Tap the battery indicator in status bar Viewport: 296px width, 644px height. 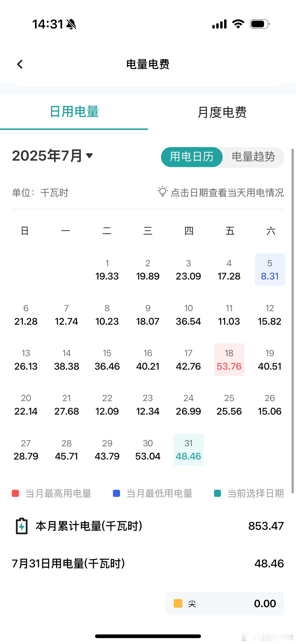click(x=260, y=24)
